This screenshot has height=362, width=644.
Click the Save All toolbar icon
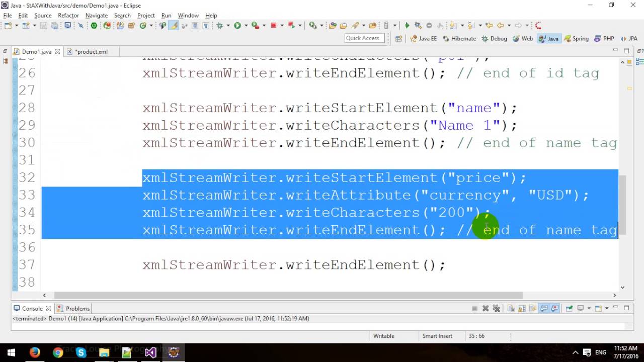54,25
